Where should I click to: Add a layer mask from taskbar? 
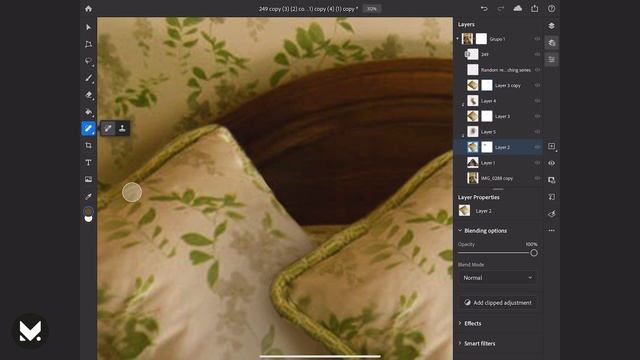tap(551, 180)
